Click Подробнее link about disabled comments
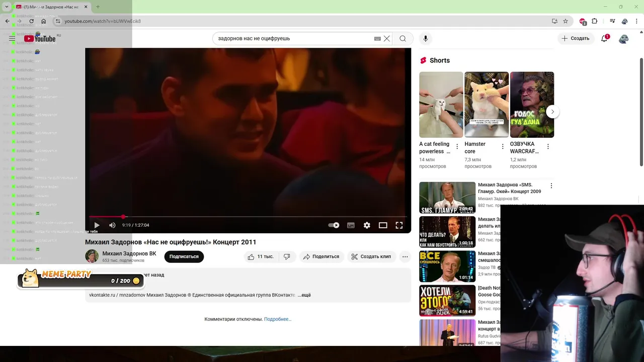This screenshot has width=644, height=362. click(x=278, y=319)
